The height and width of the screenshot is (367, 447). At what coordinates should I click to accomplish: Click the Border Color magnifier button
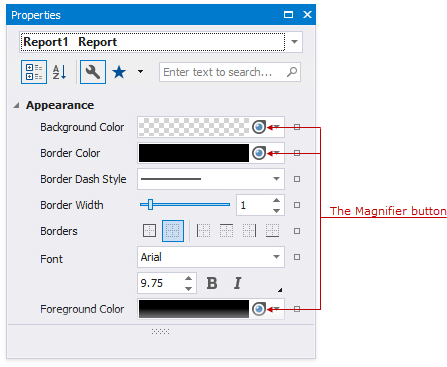[x=259, y=153]
